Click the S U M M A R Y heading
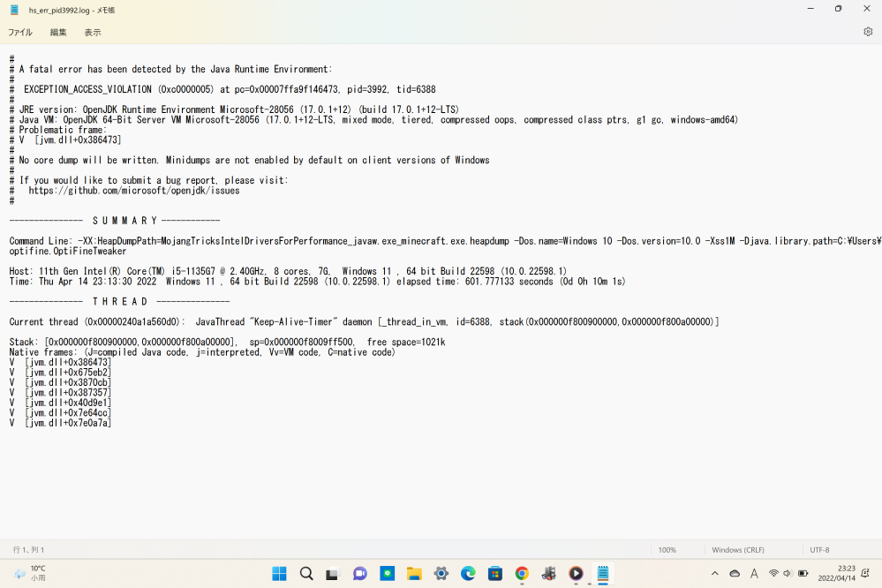Viewport: 882px width, 588px height. pyautogui.click(x=124, y=221)
